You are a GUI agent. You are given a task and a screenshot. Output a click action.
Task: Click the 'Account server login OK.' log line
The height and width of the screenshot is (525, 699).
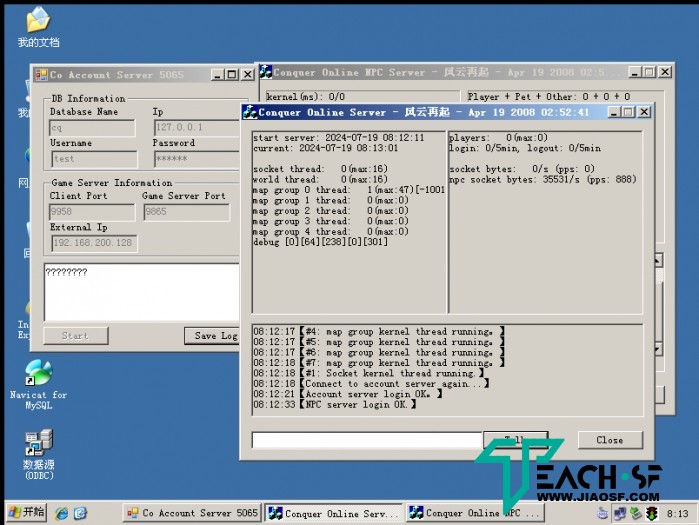[x=348, y=394]
